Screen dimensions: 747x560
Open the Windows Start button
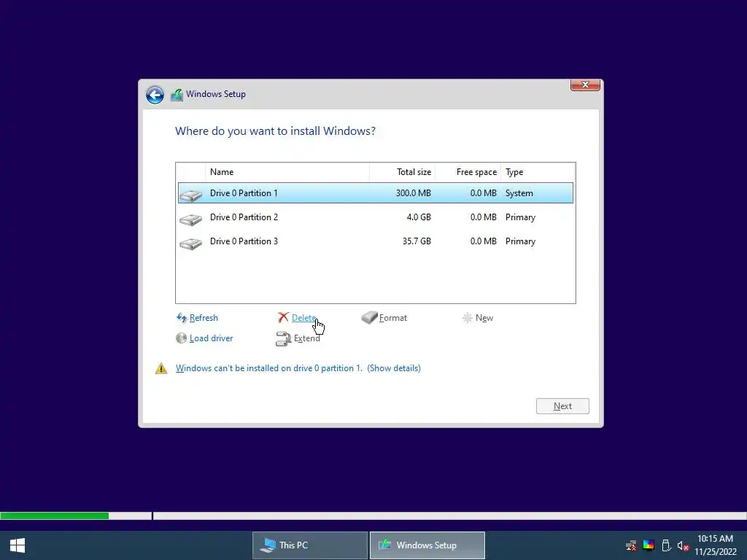pos(18,545)
